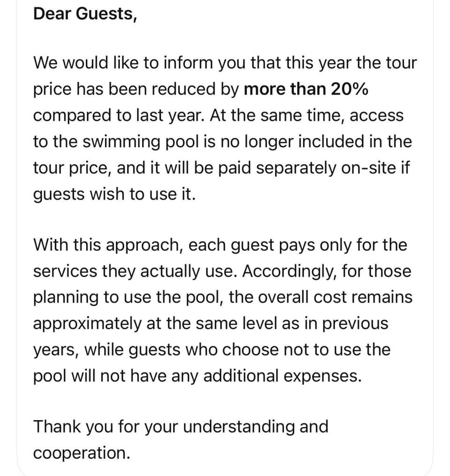Screen dimensions: 450x476
Task: Click the words 'compared to last year.'
Action: click(x=119, y=115)
